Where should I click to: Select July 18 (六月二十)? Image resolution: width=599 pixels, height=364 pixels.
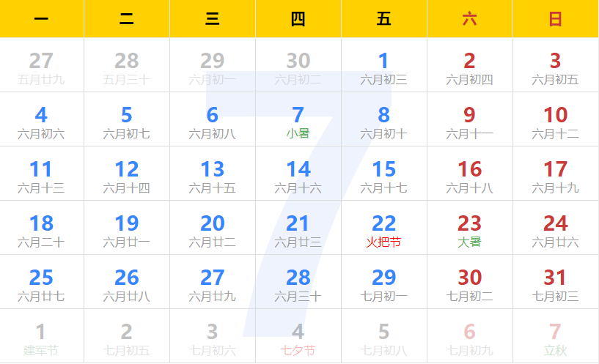(x=41, y=227)
